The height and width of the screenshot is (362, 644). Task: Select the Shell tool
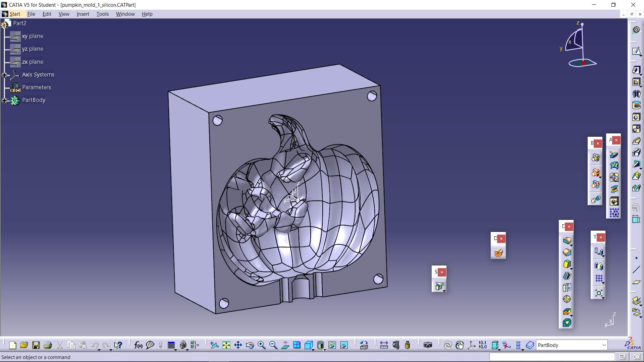(567, 276)
